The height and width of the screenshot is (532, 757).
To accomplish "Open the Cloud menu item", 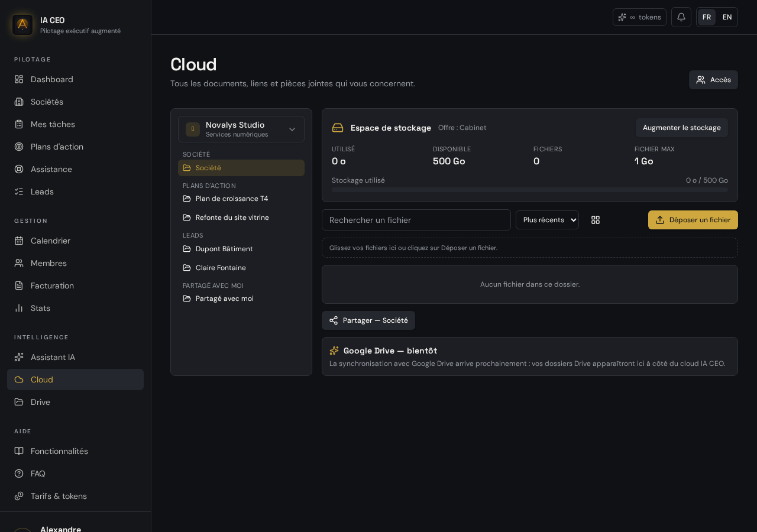I will tap(75, 379).
